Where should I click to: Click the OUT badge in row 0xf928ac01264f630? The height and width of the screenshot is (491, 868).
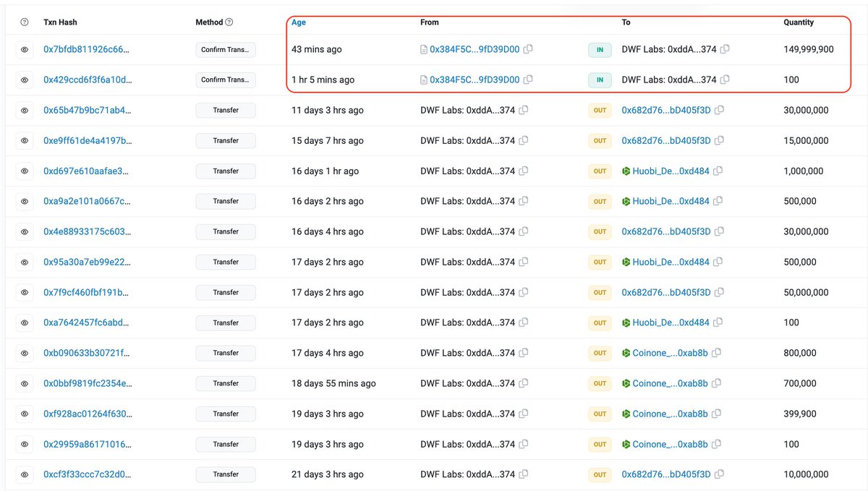click(600, 414)
